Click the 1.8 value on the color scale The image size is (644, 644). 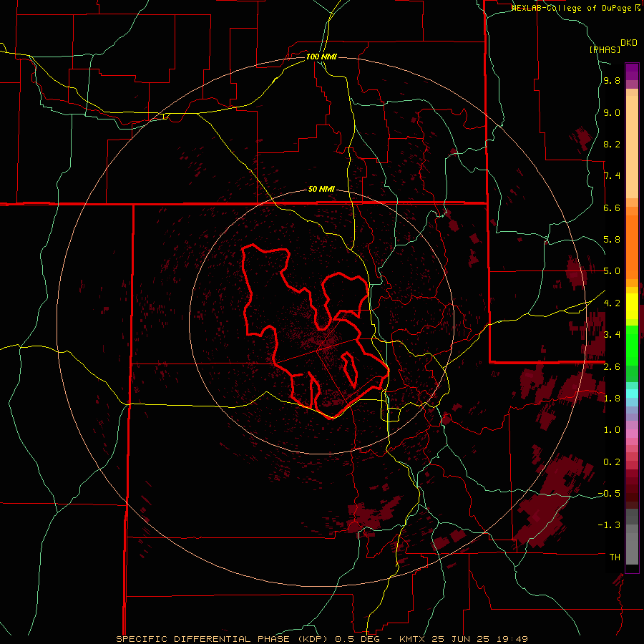click(x=612, y=398)
